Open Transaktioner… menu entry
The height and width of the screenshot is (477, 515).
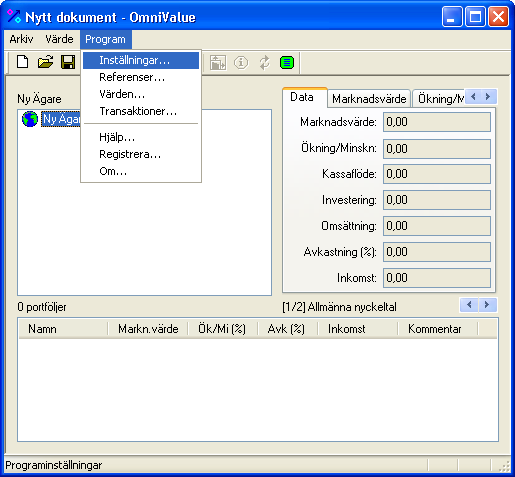click(141, 111)
